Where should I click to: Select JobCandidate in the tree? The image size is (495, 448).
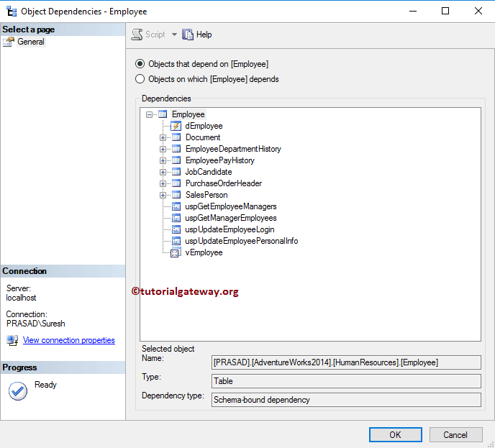[x=209, y=172]
